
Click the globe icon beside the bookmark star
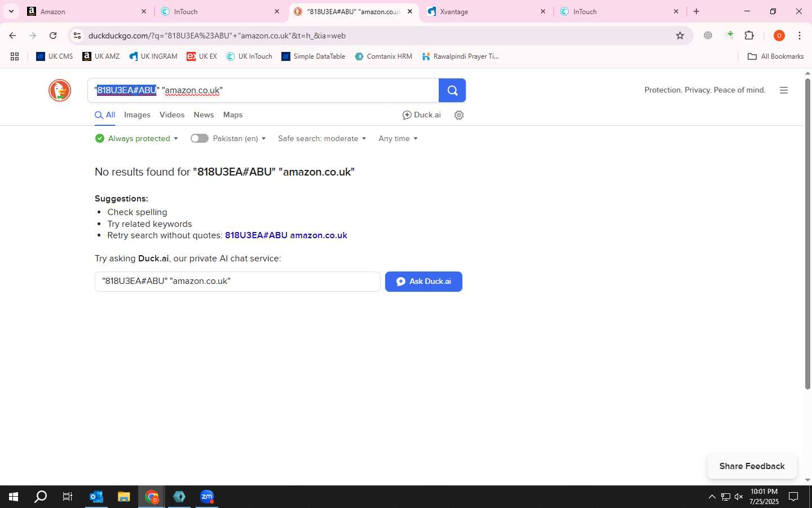[x=708, y=36]
